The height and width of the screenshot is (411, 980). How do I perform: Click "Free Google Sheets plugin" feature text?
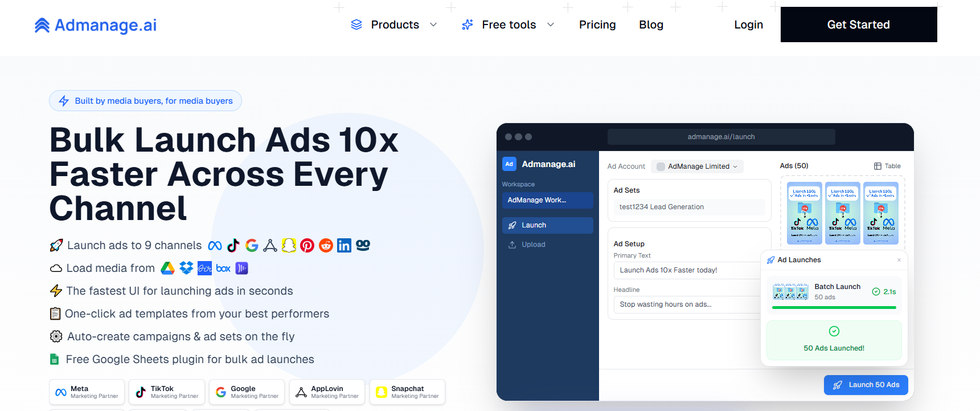coord(190,360)
